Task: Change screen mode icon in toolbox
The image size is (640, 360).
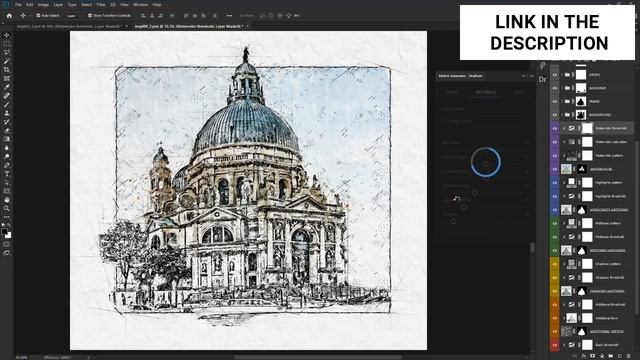Action: pos(7,253)
